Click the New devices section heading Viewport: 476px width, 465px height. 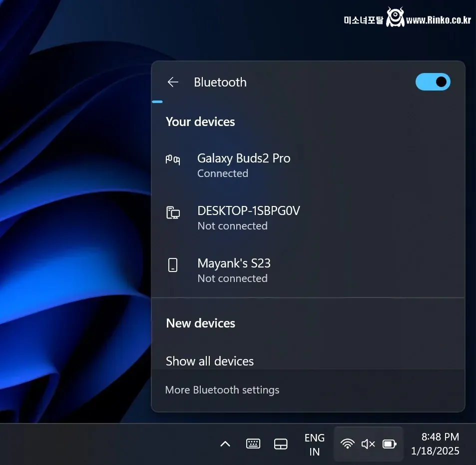pyautogui.click(x=200, y=323)
